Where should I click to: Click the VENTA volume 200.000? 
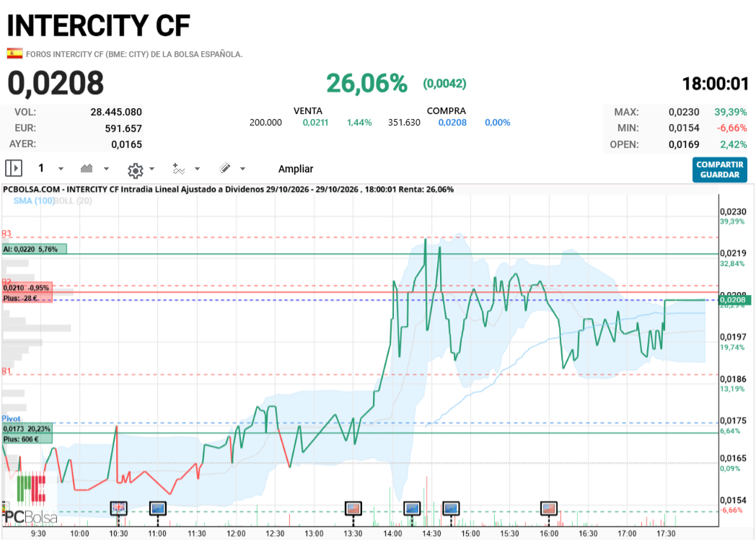(265, 123)
